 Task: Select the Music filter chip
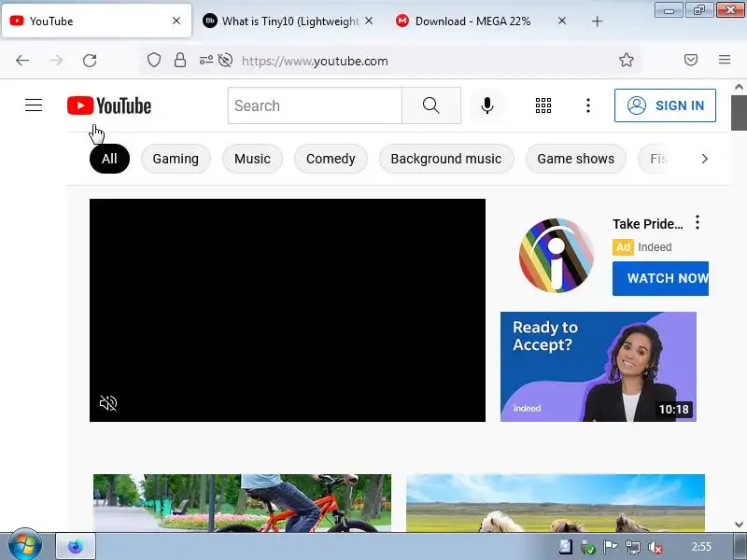(x=252, y=159)
